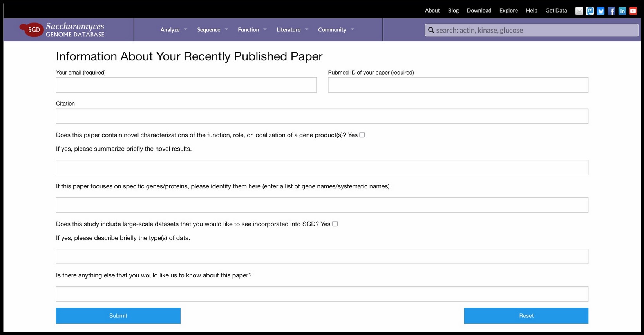Go to the Blog page
The width and height of the screenshot is (644, 335).
pyautogui.click(x=453, y=11)
